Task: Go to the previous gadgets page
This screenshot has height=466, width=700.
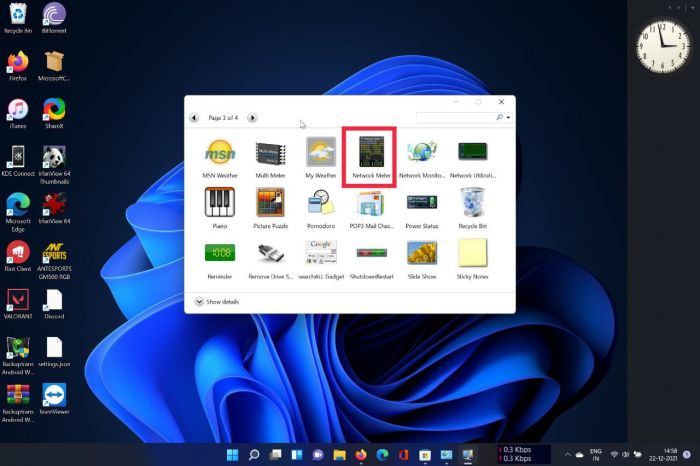Action: pyautogui.click(x=194, y=118)
